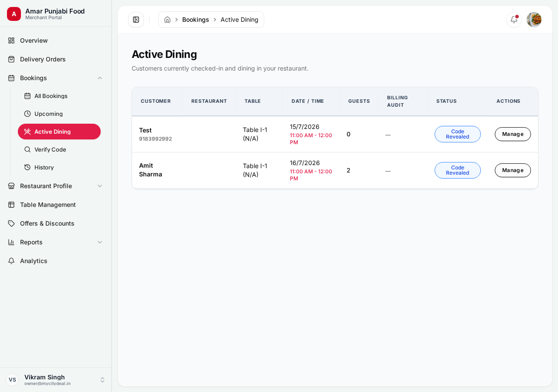This screenshot has width=558, height=392.
Task: Go to Delivery Orders
Action: point(56,59)
